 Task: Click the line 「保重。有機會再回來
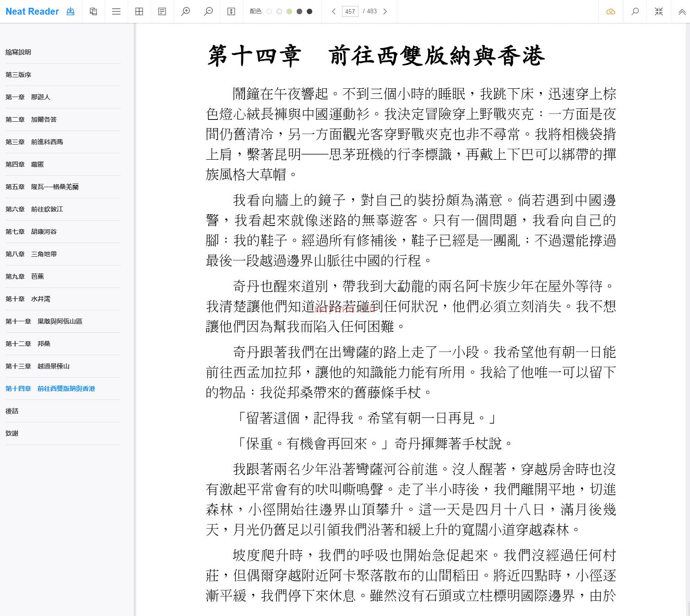(374, 443)
